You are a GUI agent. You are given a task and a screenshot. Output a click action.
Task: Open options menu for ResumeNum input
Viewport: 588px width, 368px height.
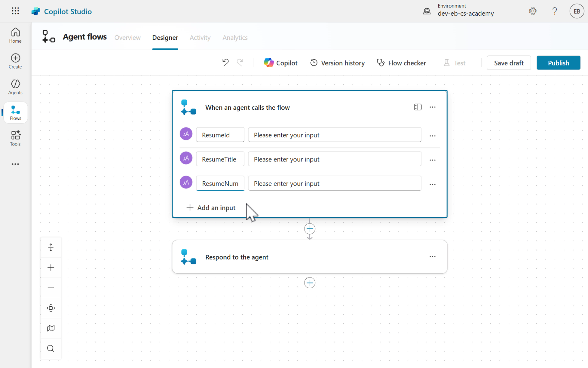(432, 184)
